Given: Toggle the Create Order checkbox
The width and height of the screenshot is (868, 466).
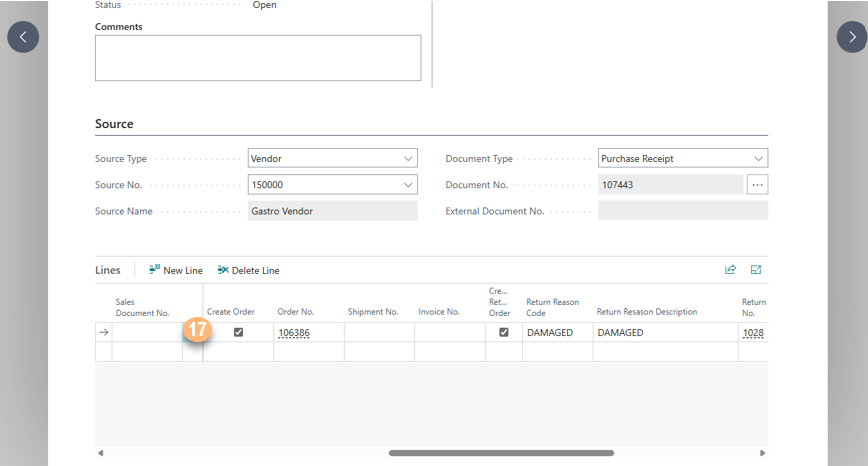Looking at the screenshot, I should tap(239, 332).
